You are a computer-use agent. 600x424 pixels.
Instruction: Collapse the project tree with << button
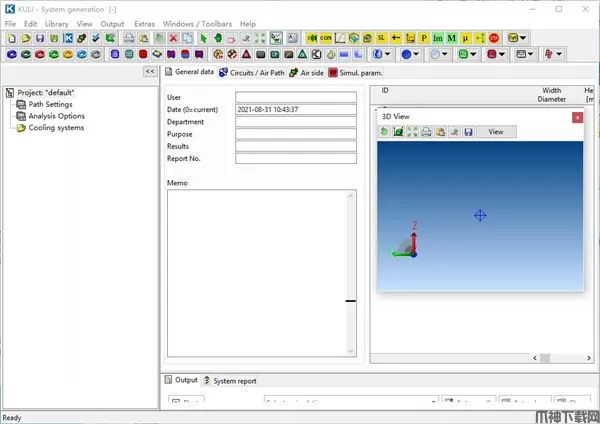click(x=149, y=72)
